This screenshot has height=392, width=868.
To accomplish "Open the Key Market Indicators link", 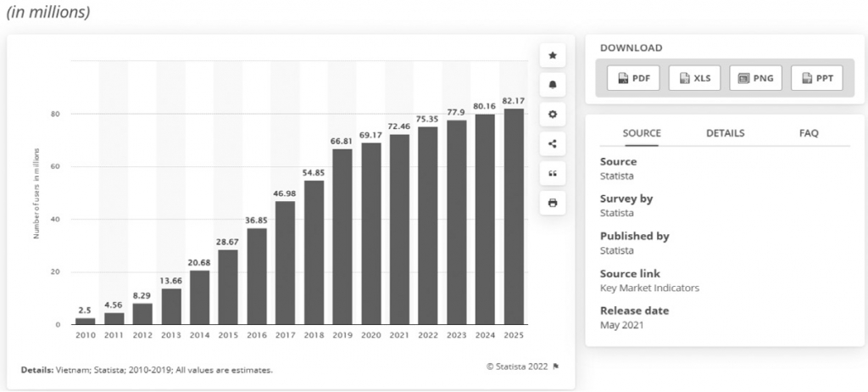I will pos(650,288).
